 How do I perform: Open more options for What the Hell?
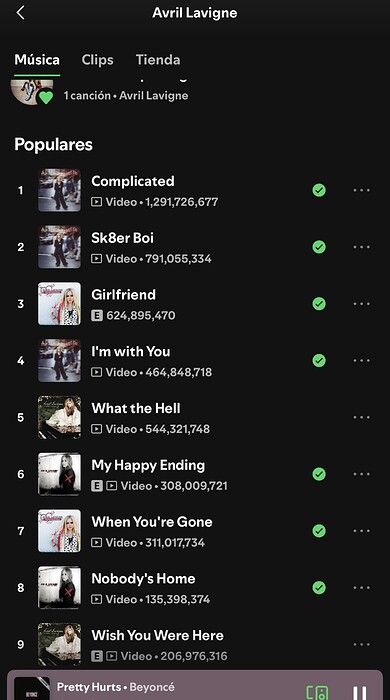click(x=361, y=417)
